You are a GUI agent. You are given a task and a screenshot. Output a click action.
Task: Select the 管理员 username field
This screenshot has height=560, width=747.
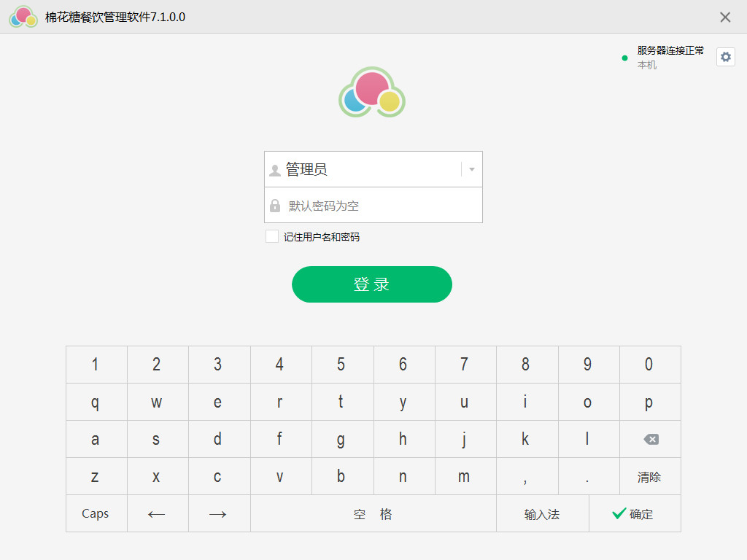coord(373,169)
